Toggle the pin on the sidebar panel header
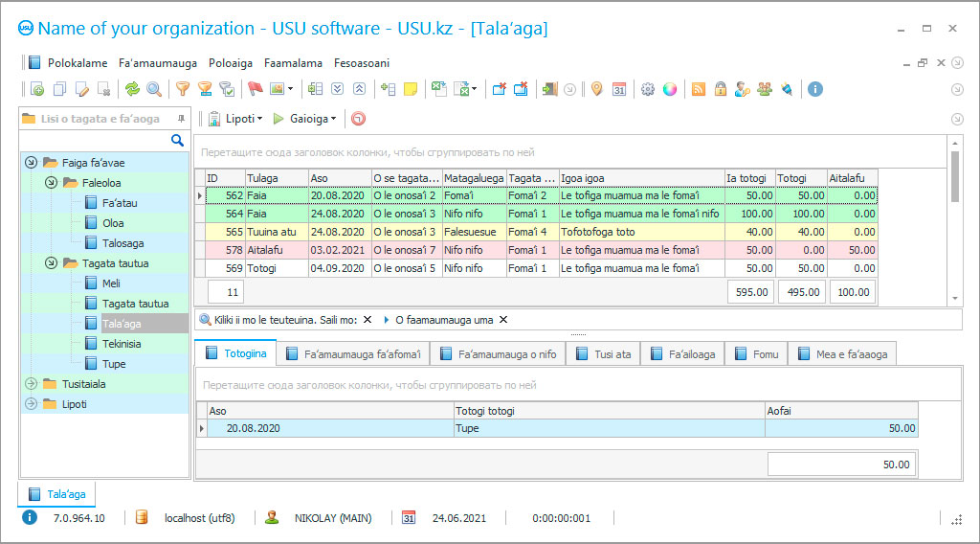The width and height of the screenshot is (980, 544). tap(181, 119)
